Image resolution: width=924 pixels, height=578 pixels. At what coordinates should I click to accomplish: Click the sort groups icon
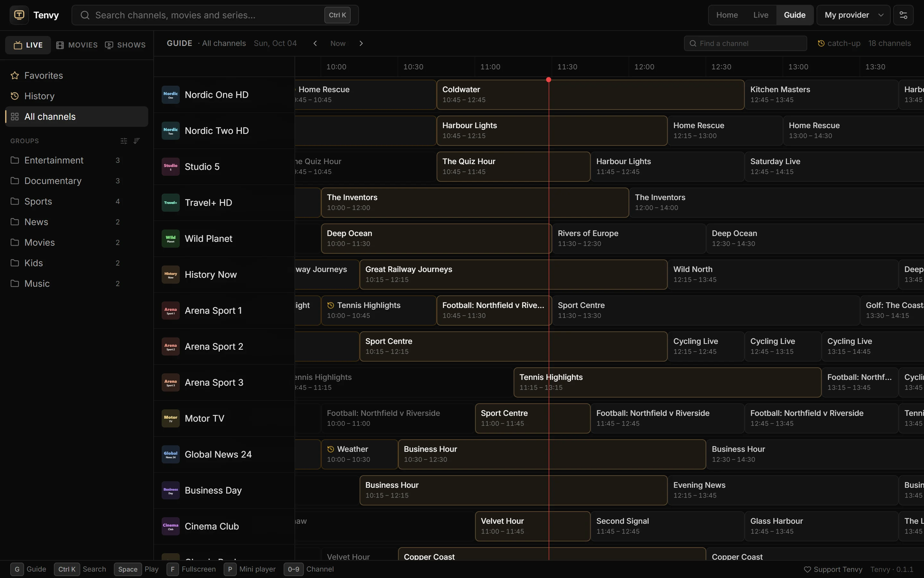137,141
